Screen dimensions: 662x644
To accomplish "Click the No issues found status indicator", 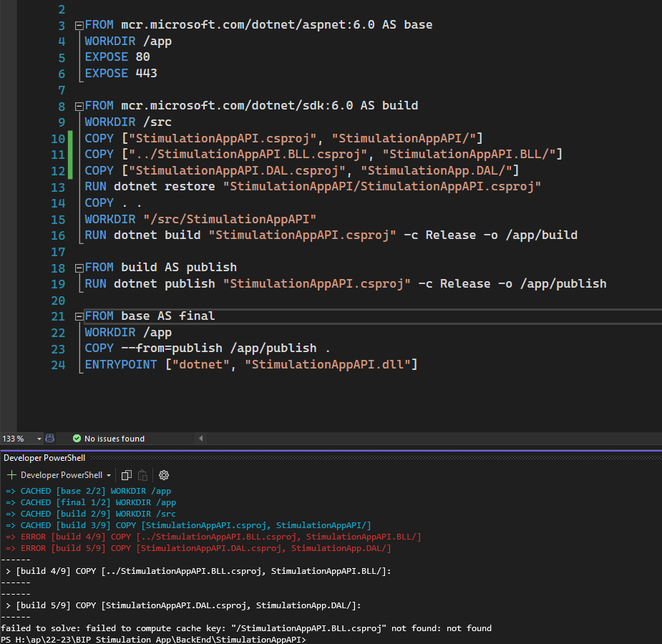I will pyautogui.click(x=109, y=439).
